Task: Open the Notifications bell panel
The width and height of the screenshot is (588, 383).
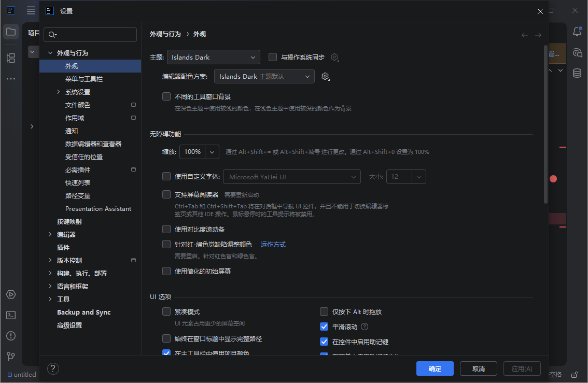Action: pyautogui.click(x=577, y=32)
